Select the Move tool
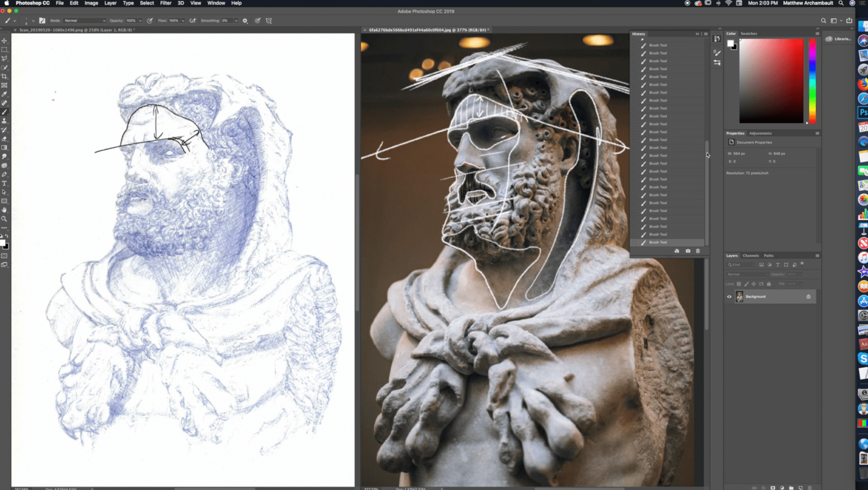Screen dimensions: 868x490 coord(4,40)
